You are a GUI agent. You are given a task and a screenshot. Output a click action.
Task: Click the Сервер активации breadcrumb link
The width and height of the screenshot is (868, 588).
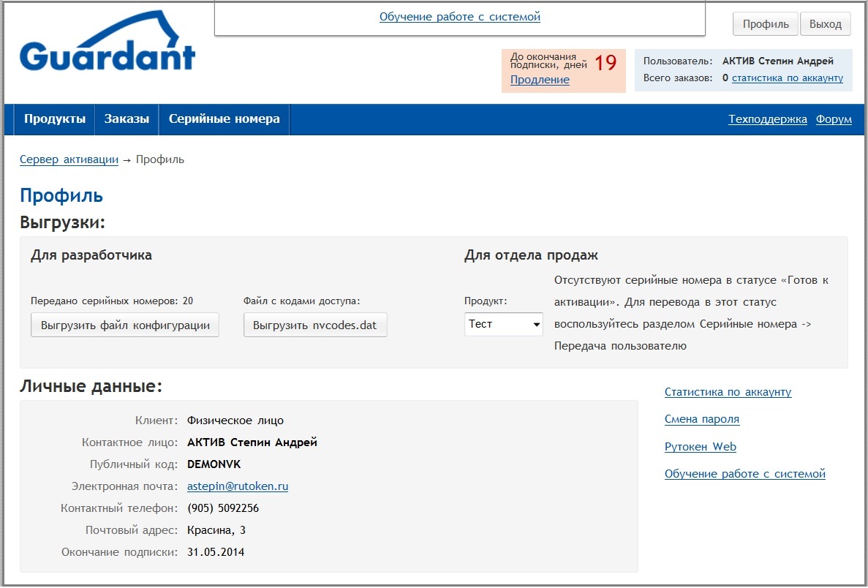tap(69, 159)
